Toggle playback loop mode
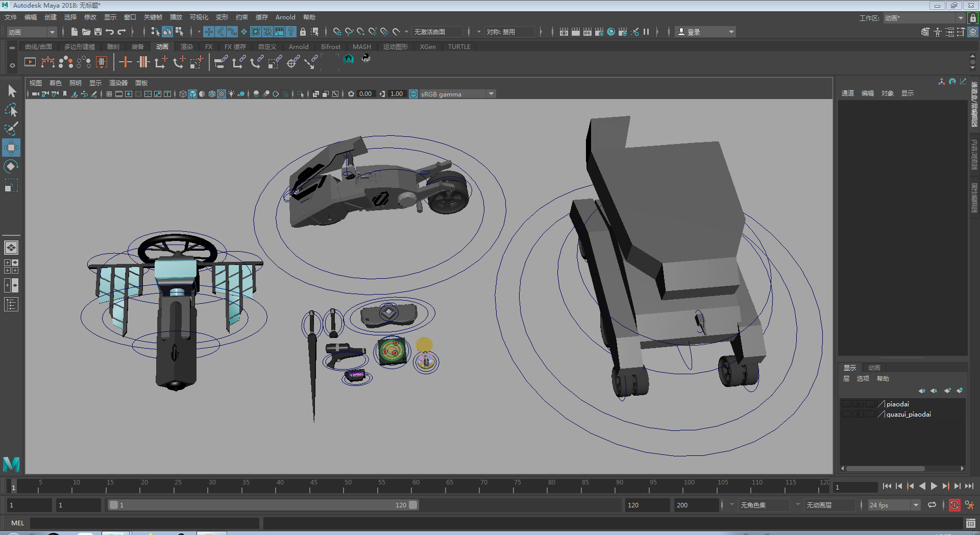The height and width of the screenshot is (535, 980). pos(932,505)
